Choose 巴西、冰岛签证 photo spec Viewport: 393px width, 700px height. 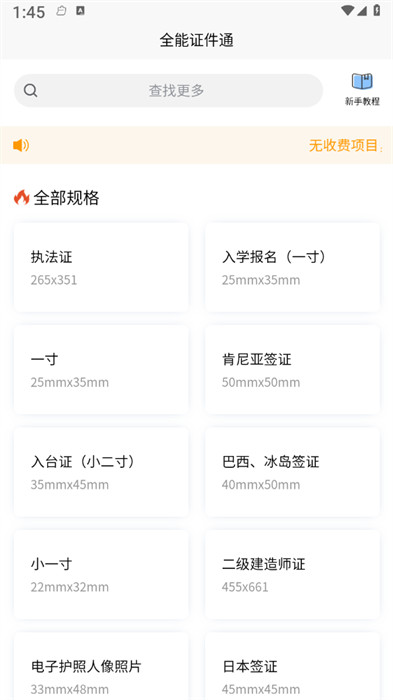tap(293, 472)
